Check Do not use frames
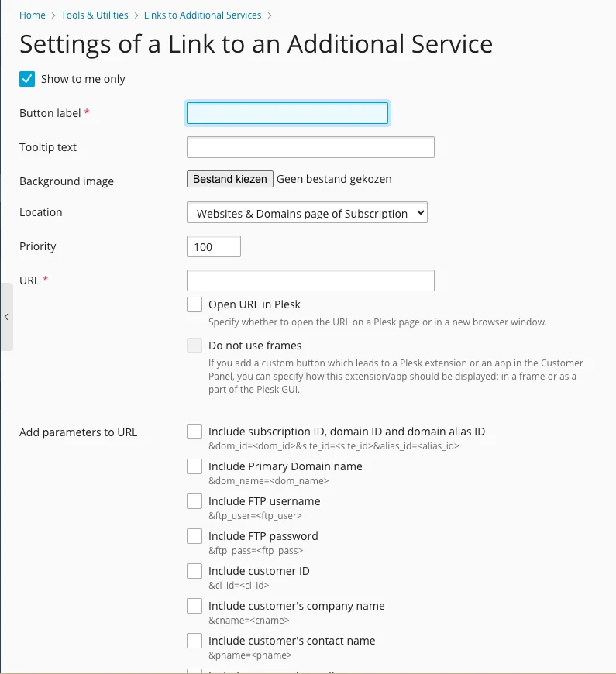The width and height of the screenshot is (616, 674). (194, 345)
